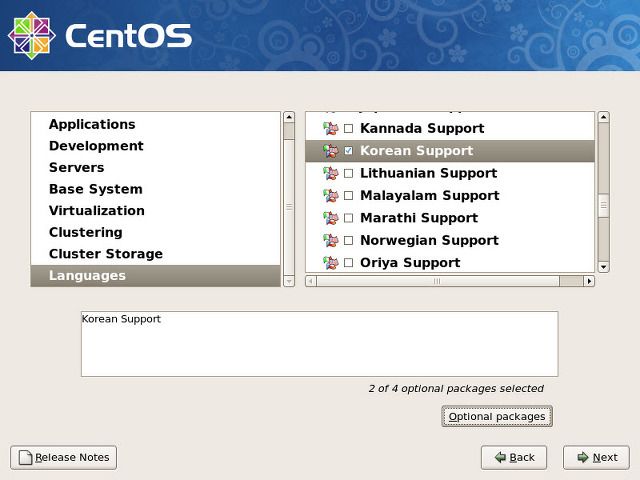Image resolution: width=640 pixels, height=480 pixels.
Task: Pick the Clustering category
Action: [x=156, y=232]
